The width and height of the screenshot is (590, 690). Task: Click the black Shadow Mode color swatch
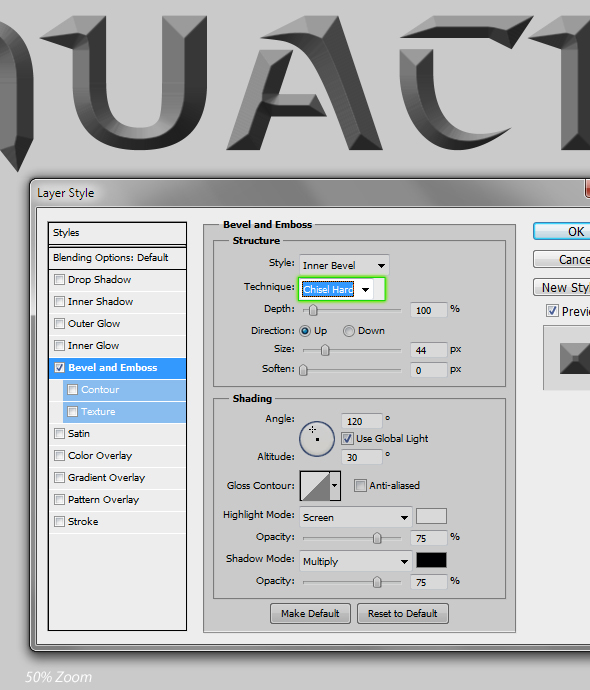431,560
